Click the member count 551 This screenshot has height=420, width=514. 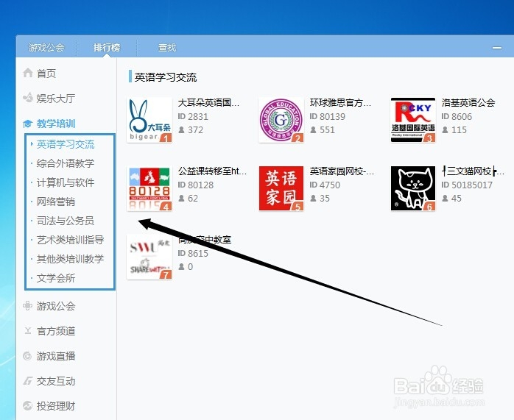click(327, 130)
